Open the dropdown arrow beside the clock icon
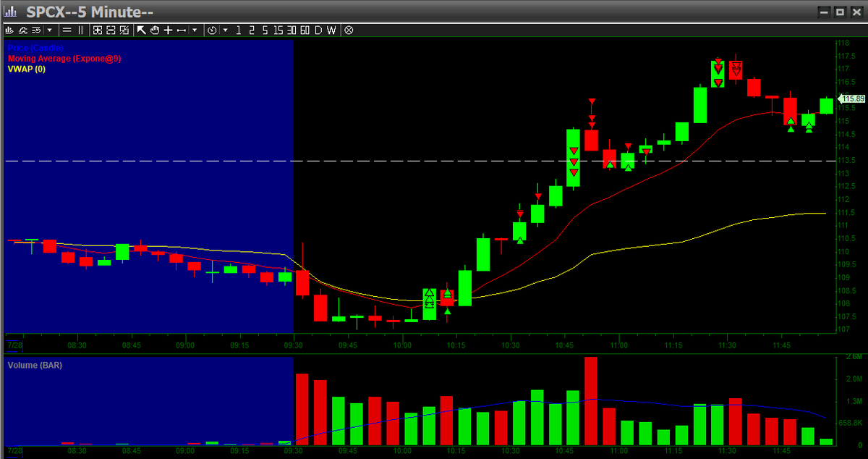Viewport: 868px width, 459px height. point(226,30)
